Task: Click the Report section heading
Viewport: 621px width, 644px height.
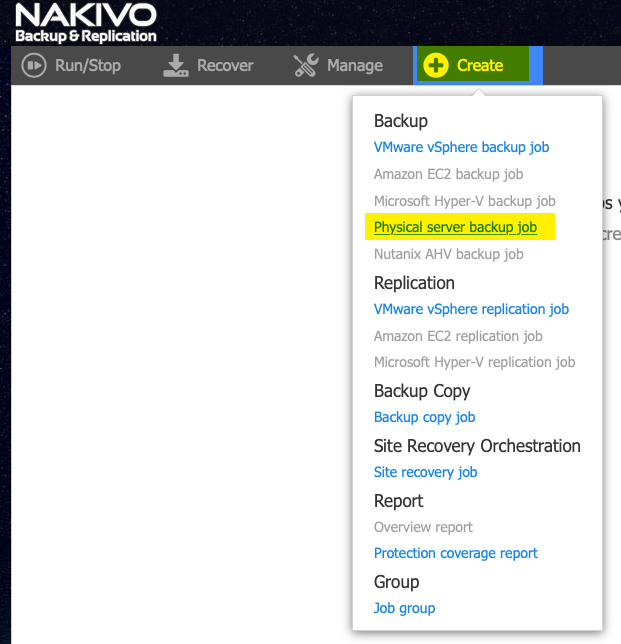Action: coord(398,501)
